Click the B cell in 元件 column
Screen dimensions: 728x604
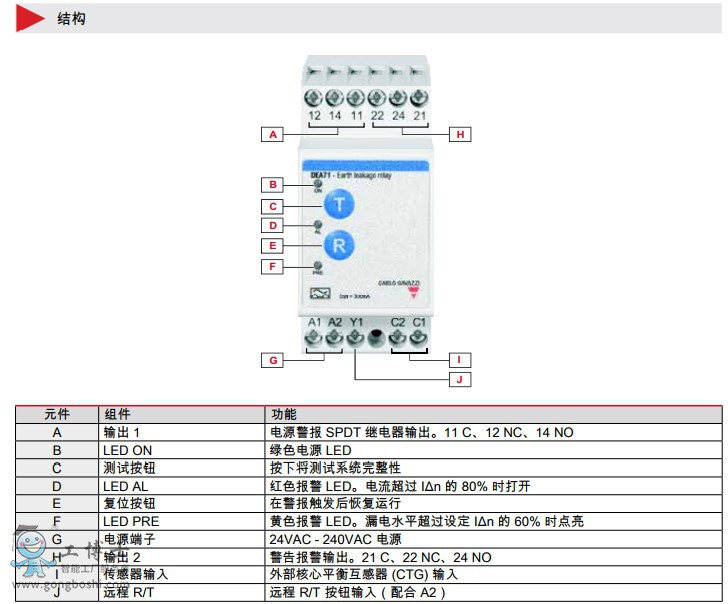pyautogui.click(x=57, y=450)
